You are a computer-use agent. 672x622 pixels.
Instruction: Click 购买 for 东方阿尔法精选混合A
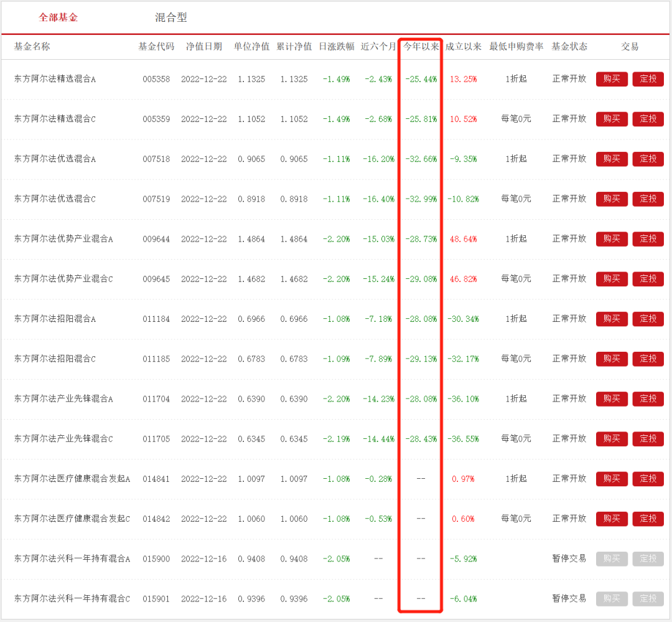611,79
